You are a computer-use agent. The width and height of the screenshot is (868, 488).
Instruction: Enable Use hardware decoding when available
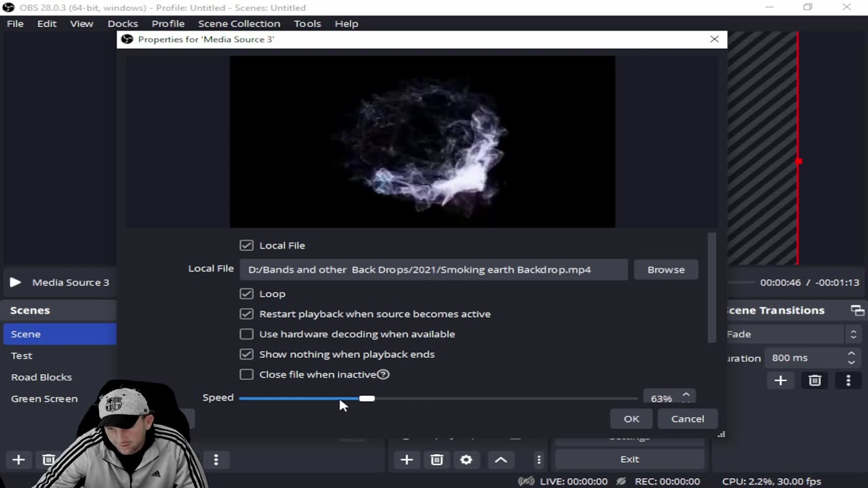[x=246, y=334]
